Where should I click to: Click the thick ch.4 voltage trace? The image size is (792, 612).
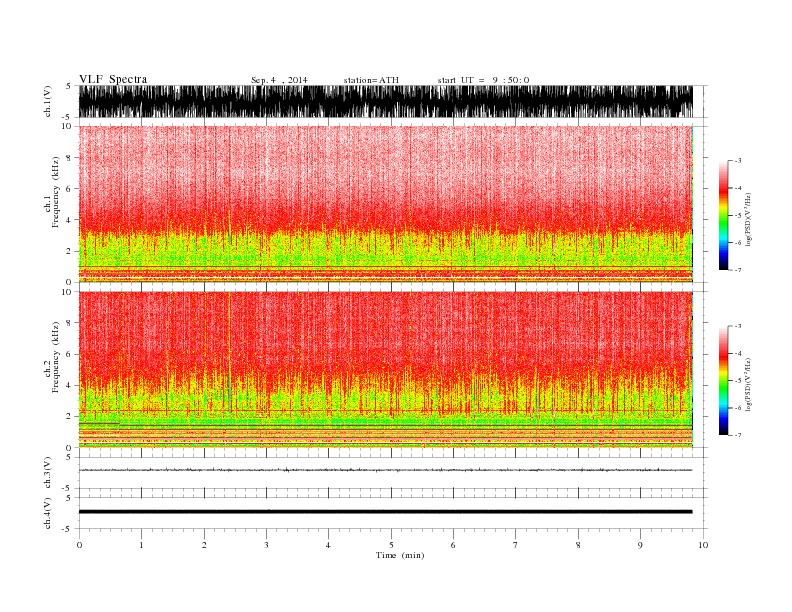click(x=386, y=512)
